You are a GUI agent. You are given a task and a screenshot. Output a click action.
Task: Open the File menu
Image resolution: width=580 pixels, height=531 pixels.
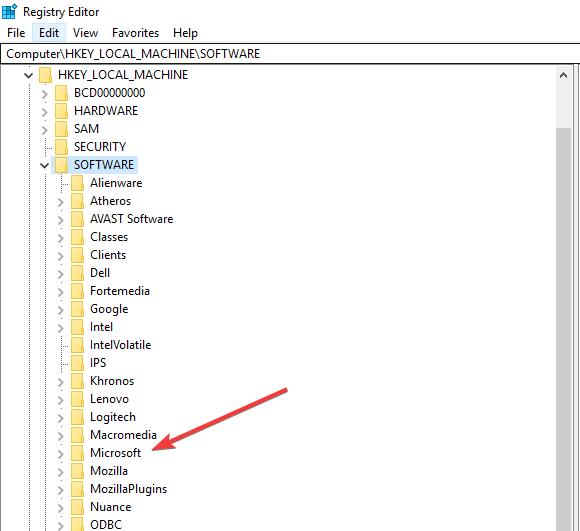point(16,33)
